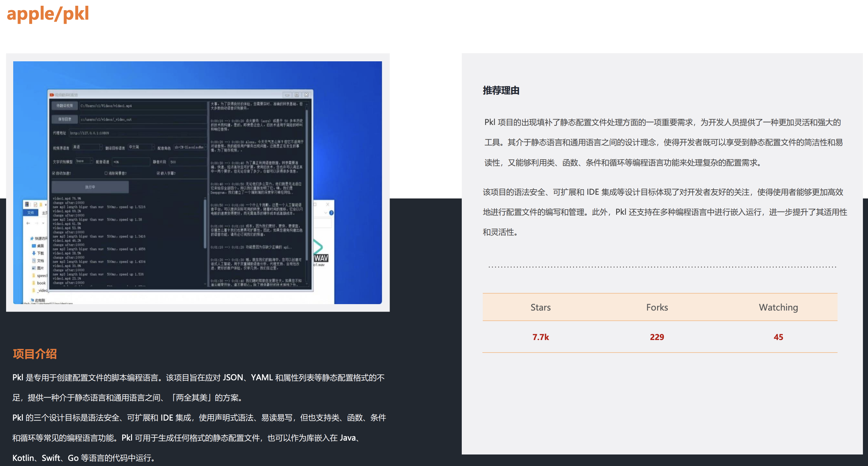868x466 pixels.
Task: Click log line ending 'speed up 1.5216'
Action: [x=99, y=207]
